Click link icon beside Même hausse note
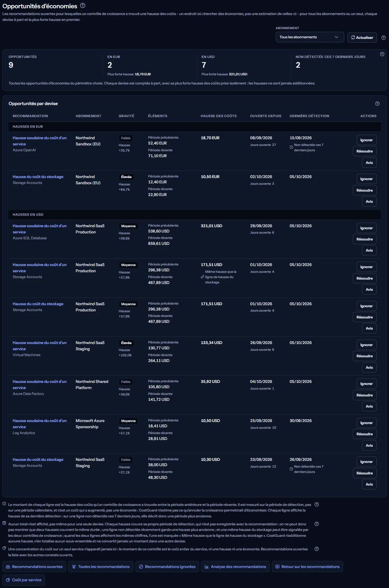Image resolution: width=389 pixels, height=588 pixels. click(202, 277)
